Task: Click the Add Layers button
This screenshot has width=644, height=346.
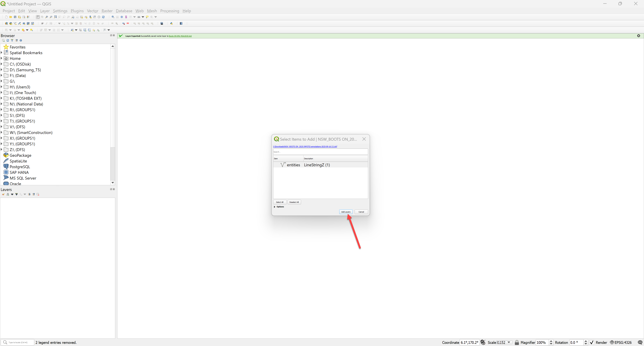Action: pos(346,212)
